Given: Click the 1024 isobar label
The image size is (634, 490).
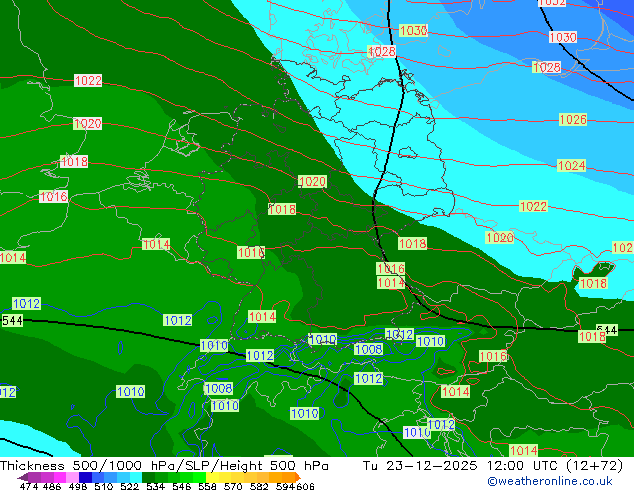Looking at the screenshot, I should 571,165.
